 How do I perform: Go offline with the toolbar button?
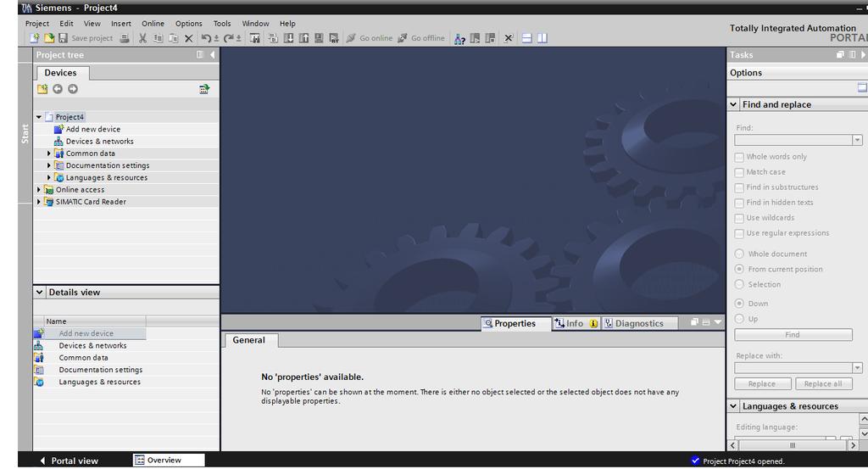[421, 38]
